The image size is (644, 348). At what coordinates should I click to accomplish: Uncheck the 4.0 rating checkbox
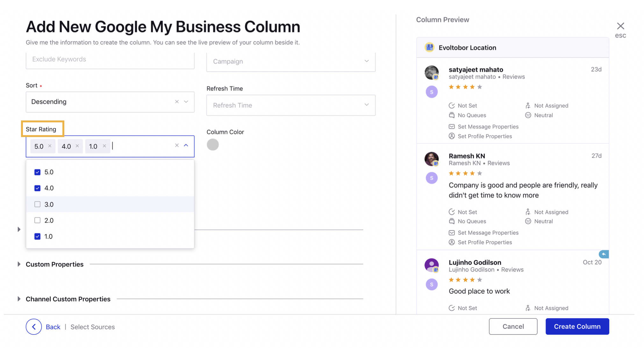click(x=37, y=188)
